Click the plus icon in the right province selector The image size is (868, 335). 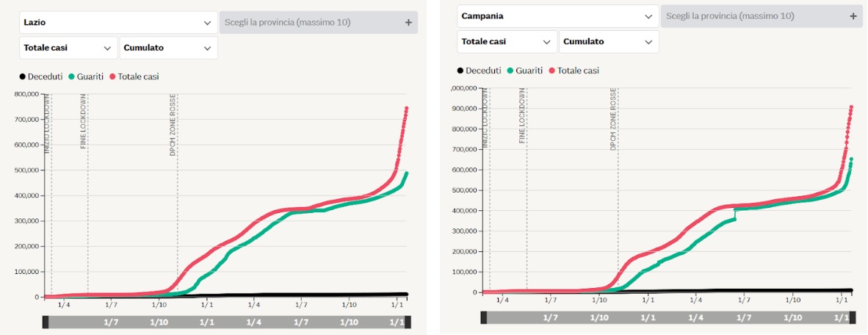coord(853,16)
